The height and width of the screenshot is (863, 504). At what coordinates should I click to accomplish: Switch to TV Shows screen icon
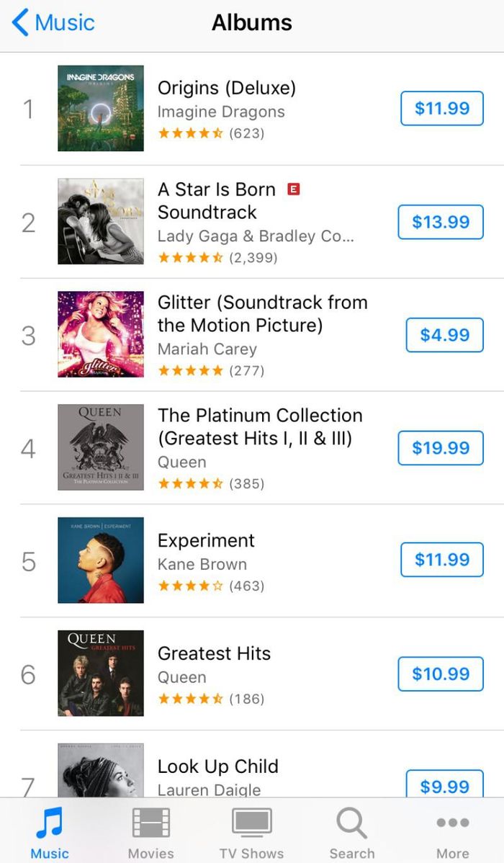tap(251, 823)
